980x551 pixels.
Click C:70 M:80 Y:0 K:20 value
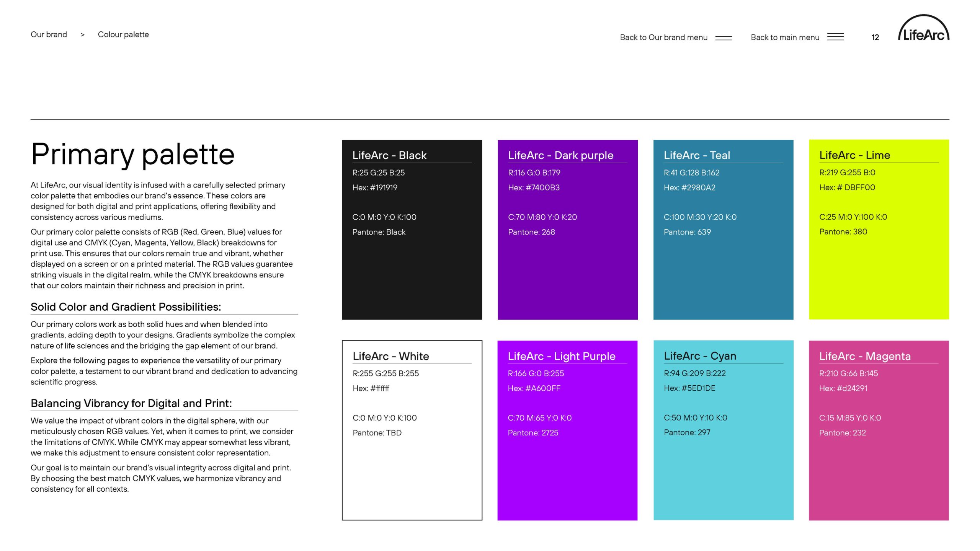(x=542, y=217)
